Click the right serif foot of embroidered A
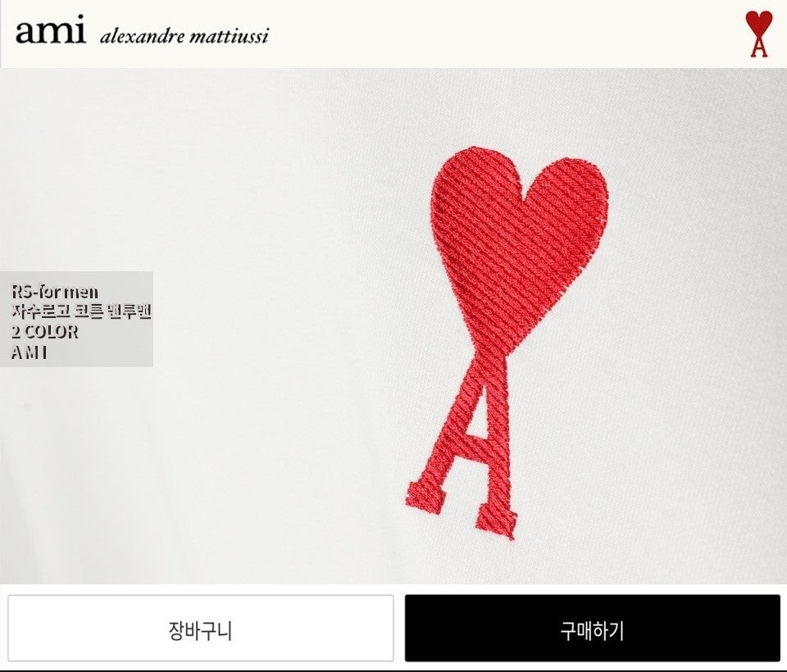 click(497, 522)
